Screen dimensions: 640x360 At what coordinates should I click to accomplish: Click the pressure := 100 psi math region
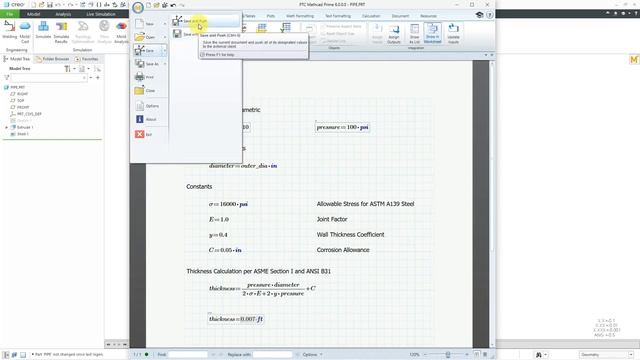[x=343, y=127]
